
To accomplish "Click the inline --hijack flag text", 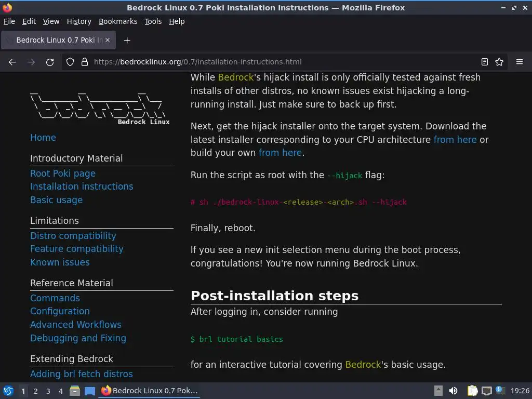I will coord(345,176).
